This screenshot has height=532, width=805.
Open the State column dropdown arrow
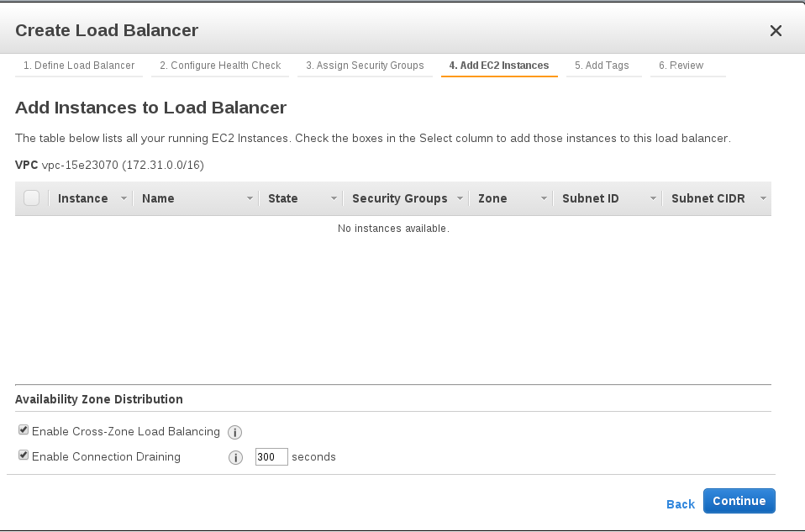[x=334, y=199]
